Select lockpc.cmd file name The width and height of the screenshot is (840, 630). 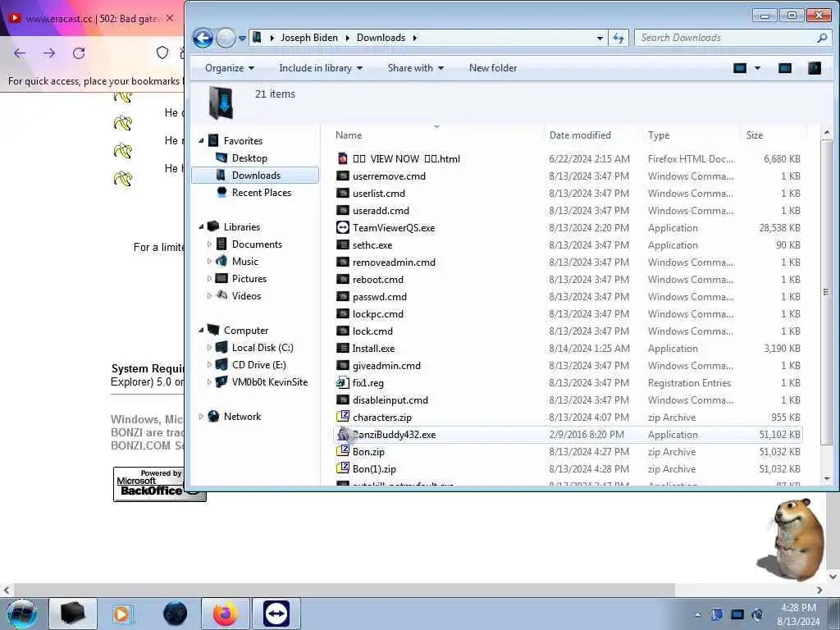pyautogui.click(x=378, y=313)
